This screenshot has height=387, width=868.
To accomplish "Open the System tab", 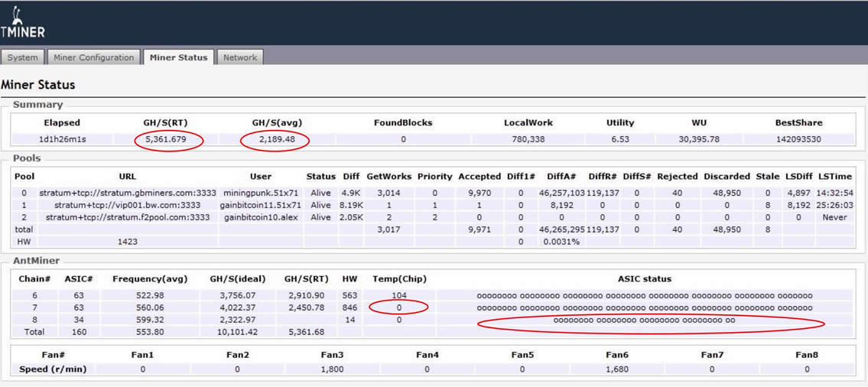I will click(x=22, y=57).
